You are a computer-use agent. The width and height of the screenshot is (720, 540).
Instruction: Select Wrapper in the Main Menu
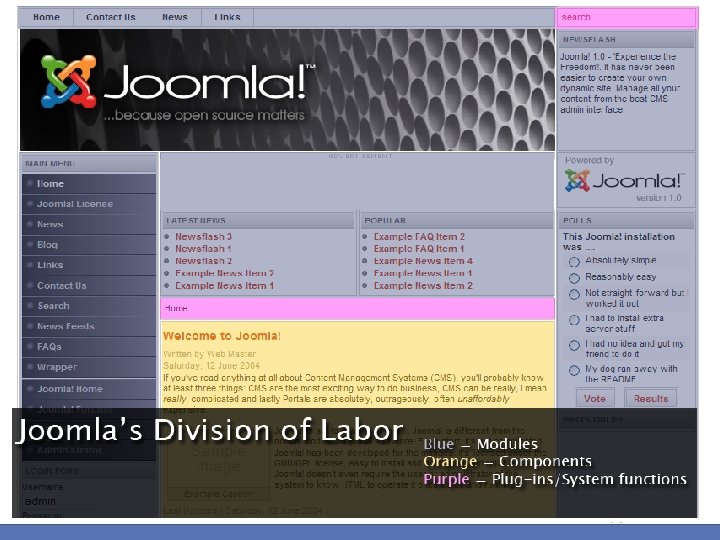pos(89,367)
